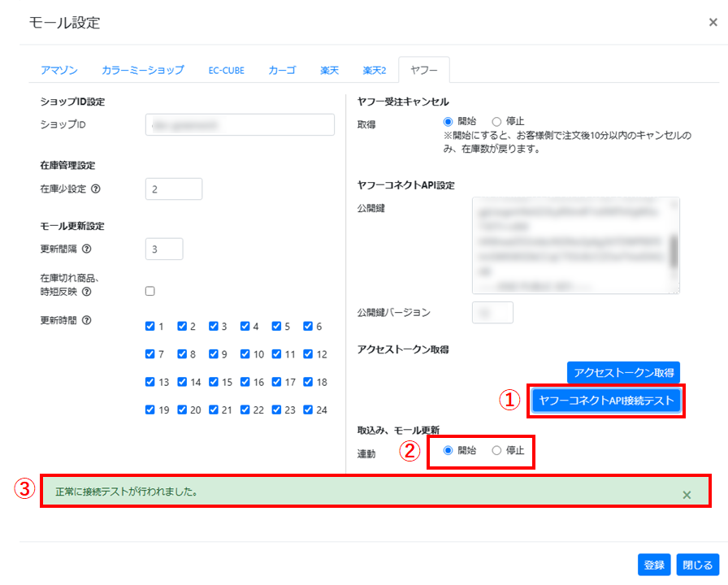Toggle update hour 11 checkbox
Viewport: 728px width, 585px height.
(277, 353)
